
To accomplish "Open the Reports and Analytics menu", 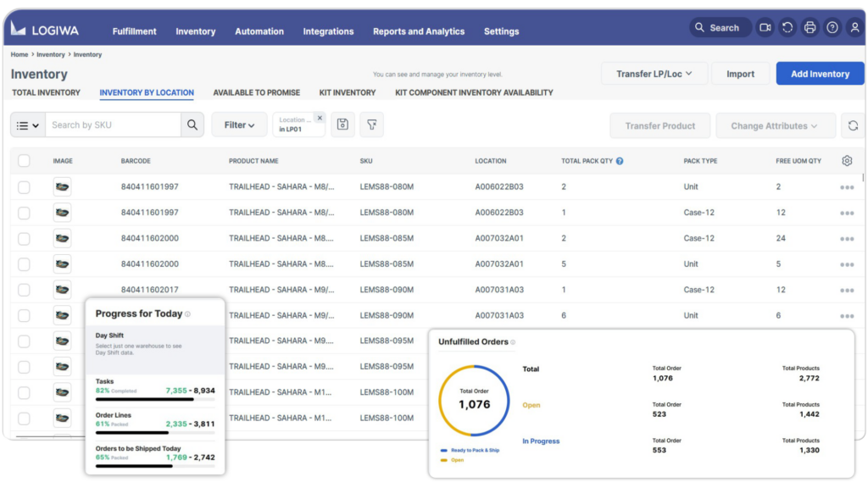I will pos(419,31).
